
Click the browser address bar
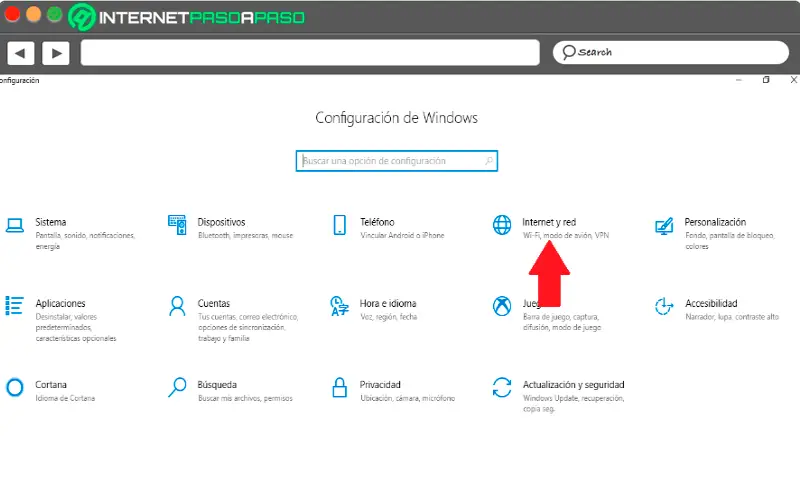(x=310, y=53)
